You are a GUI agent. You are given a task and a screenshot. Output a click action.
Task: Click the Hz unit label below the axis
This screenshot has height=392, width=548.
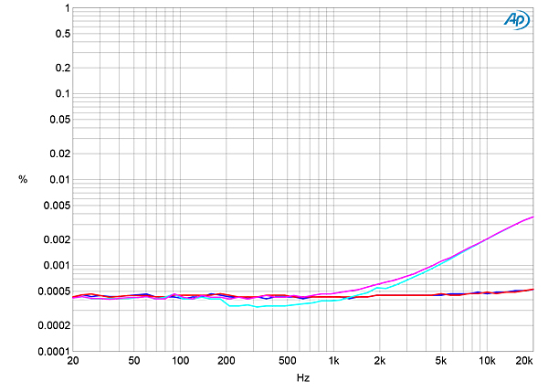tap(303, 378)
